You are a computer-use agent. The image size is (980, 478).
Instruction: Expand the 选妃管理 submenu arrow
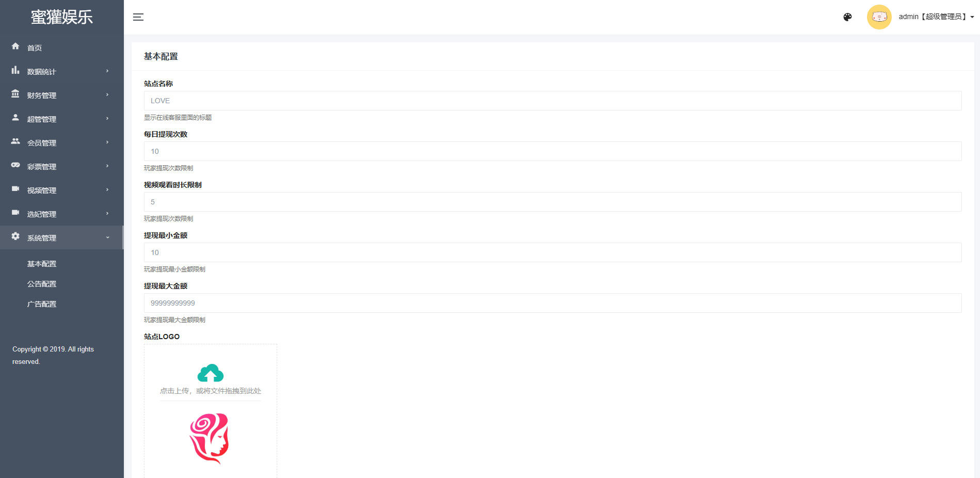point(107,214)
